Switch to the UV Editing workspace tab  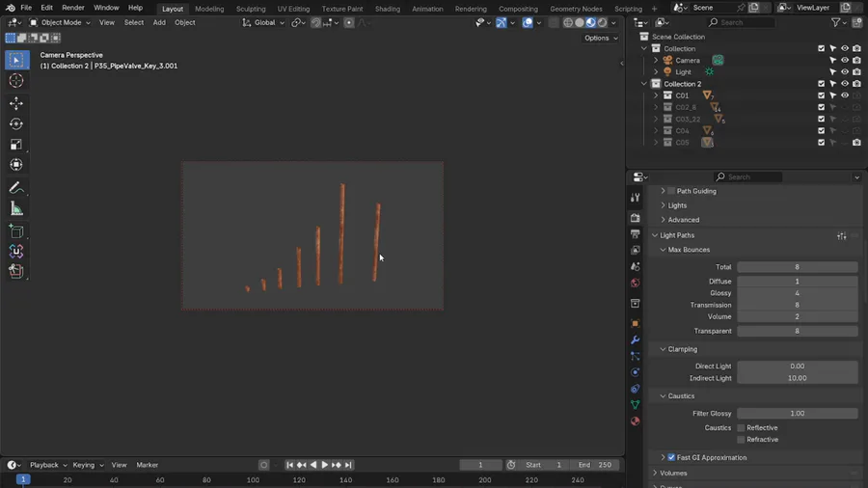click(x=293, y=9)
